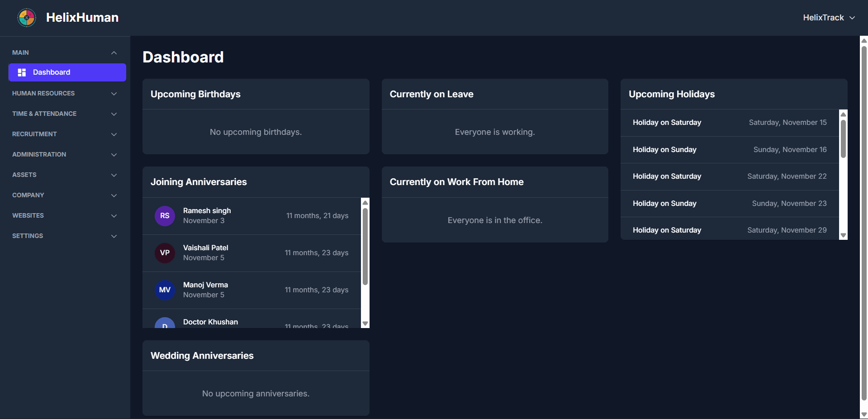Open the ADMINISTRATION menu section
Image resolution: width=868 pixels, height=419 pixels.
coord(65,155)
